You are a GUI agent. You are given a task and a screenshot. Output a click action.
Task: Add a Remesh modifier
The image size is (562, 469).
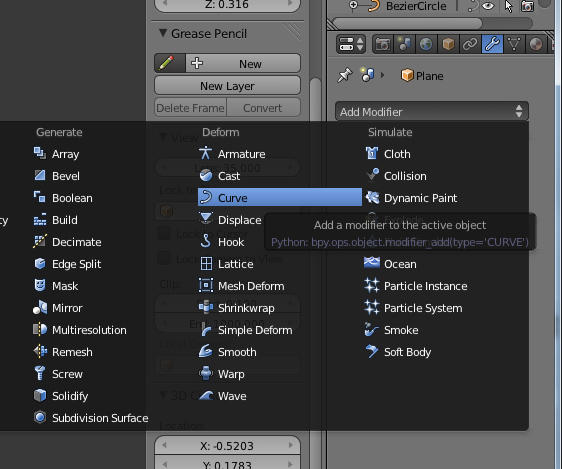pyautogui.click(x=63, y=352)
